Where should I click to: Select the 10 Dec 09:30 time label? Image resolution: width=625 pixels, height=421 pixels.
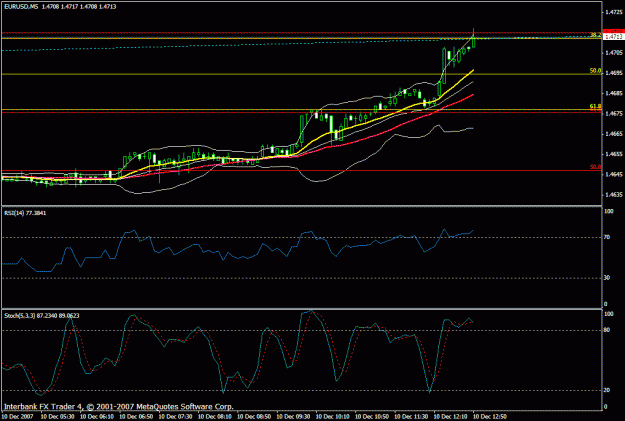pos(293,417)
